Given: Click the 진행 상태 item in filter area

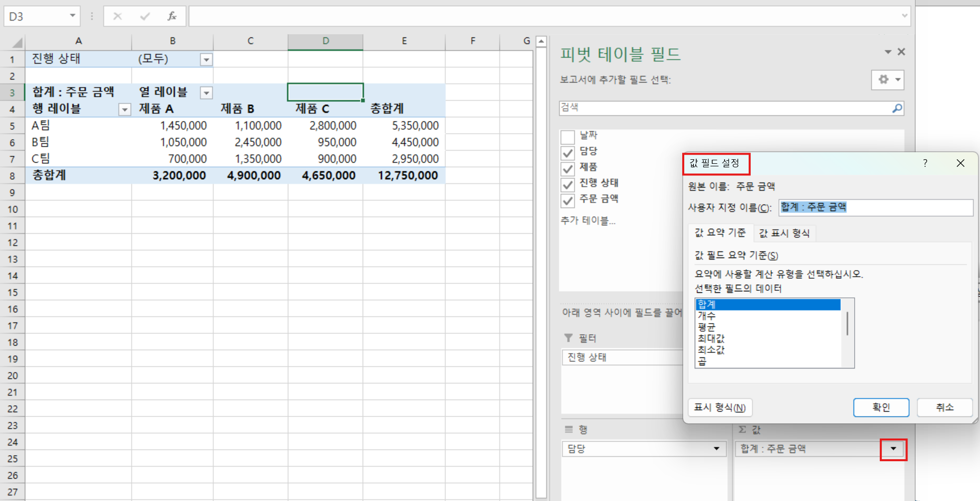Looking at the screenshot, I should coord(622,357).
